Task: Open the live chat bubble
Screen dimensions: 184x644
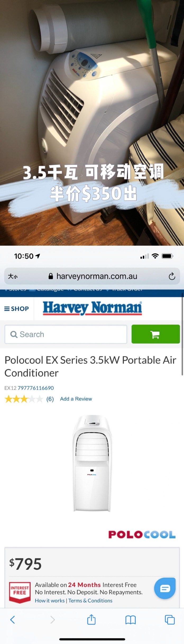Action: click(165, 588)
